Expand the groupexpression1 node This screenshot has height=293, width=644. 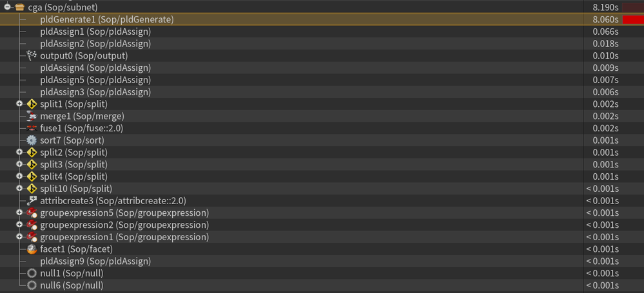tap(20, 237)
